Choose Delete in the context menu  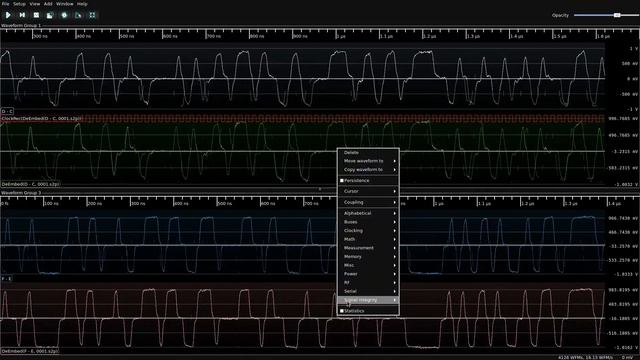coord(368,152)
